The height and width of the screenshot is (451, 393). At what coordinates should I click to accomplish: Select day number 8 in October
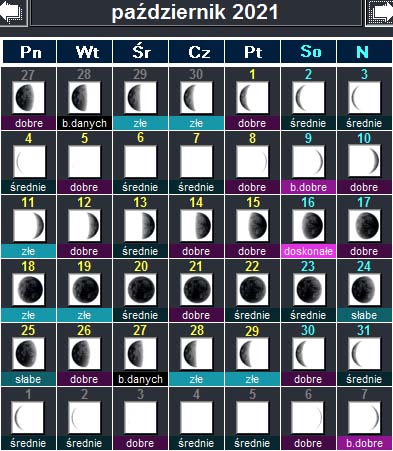point(252,138)
